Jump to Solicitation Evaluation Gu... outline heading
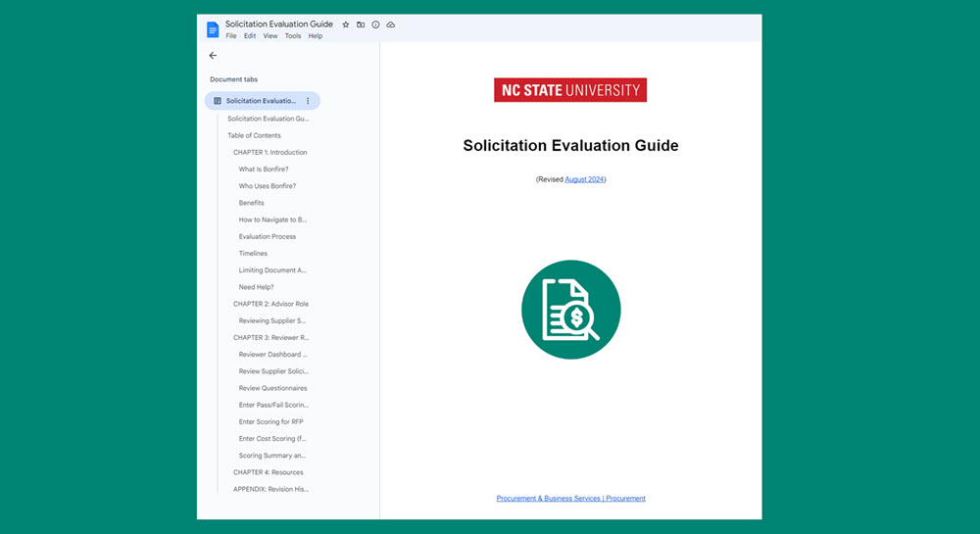Image resolution: width=980 pixels, height=534 pixels. click(x=269, y=119)
